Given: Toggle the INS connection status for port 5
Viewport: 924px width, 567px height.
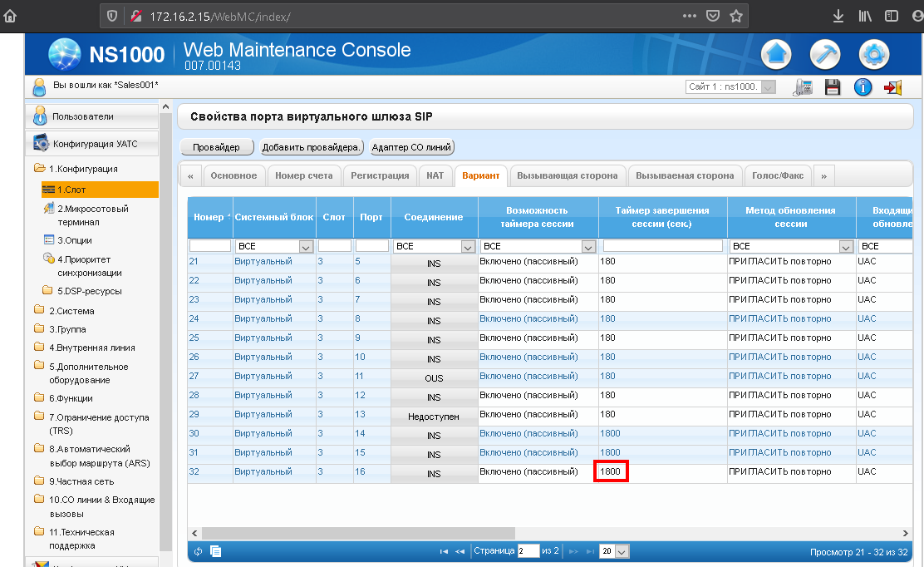Looking at the screenshot, I should (x=434, y=264).
